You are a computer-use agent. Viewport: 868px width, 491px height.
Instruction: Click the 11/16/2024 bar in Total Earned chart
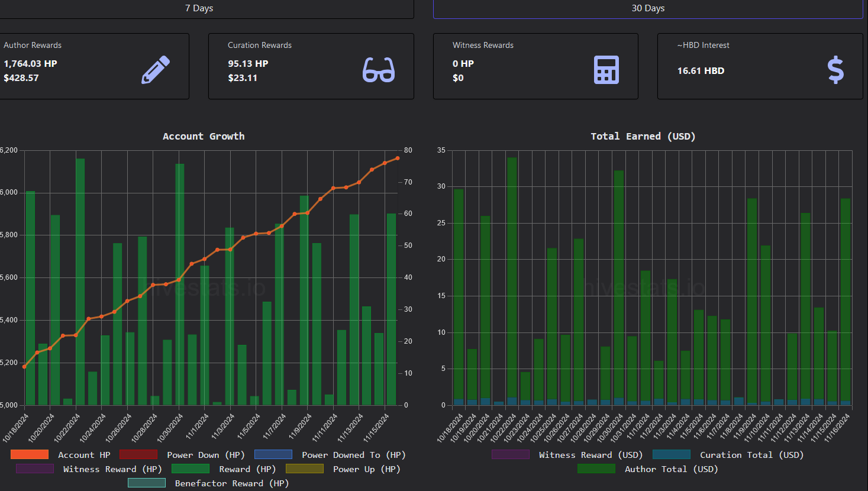846,302
